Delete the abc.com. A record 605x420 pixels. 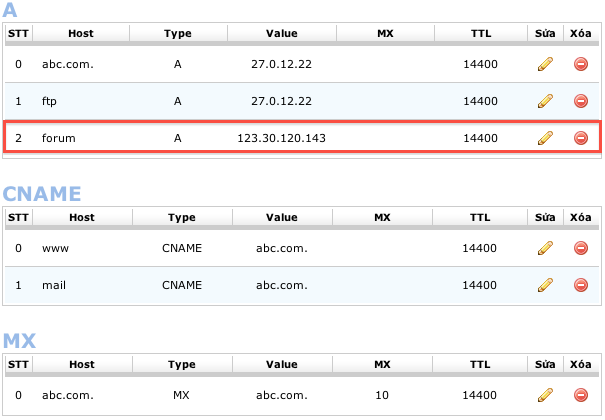pos(580,64)
